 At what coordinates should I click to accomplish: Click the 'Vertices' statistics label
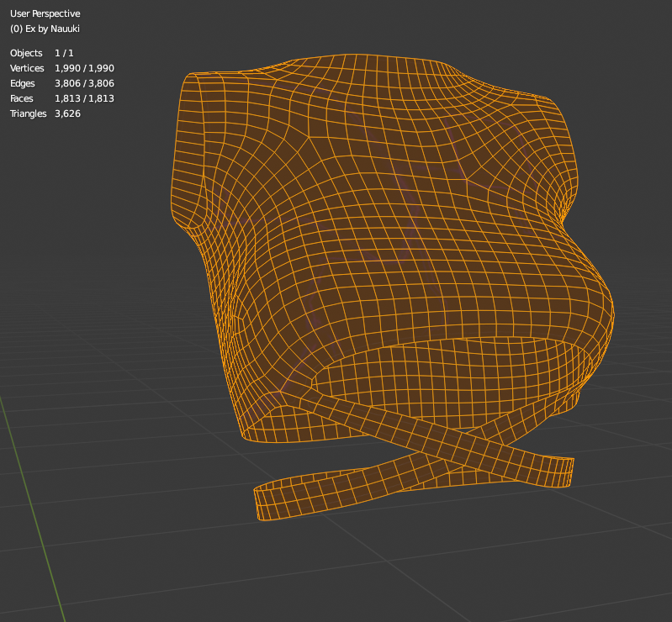(27, 69)
